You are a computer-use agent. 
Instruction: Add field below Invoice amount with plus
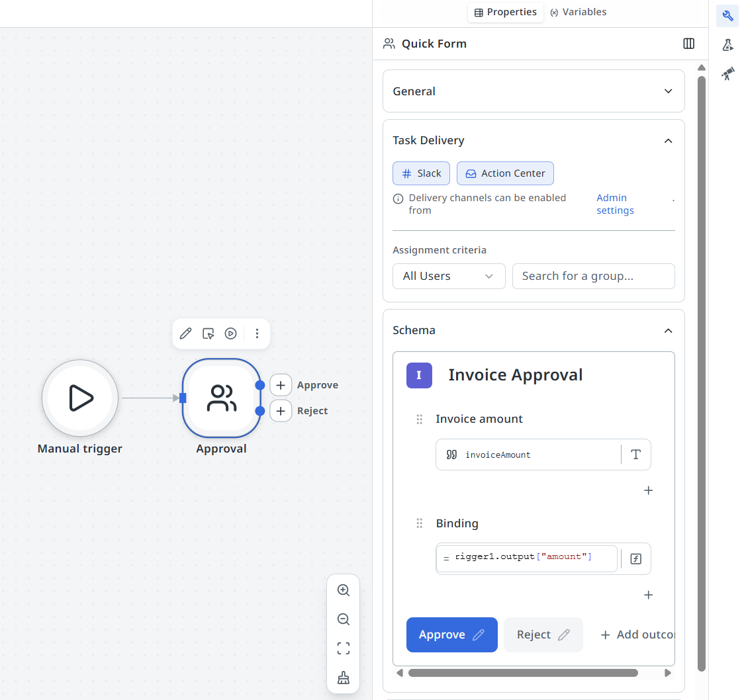point(648,490)
